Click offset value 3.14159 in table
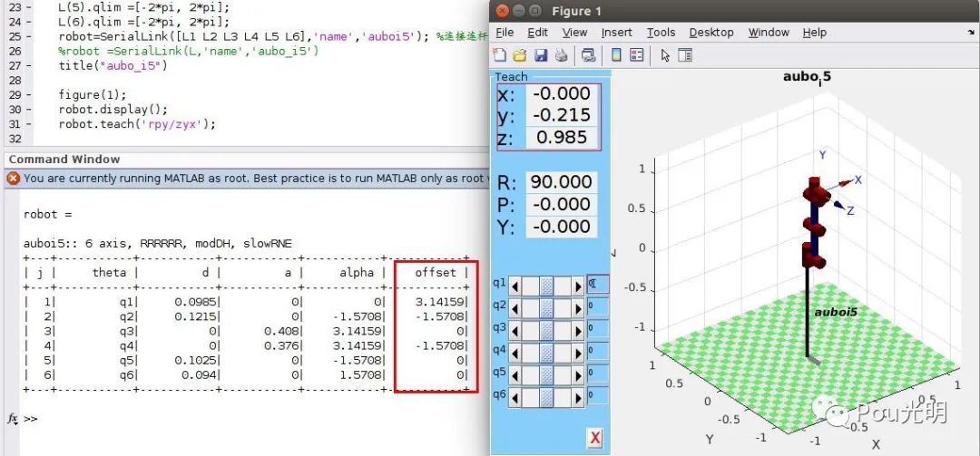Image resolution: width=980 pixels, height=456 pixels. (441, 302)
